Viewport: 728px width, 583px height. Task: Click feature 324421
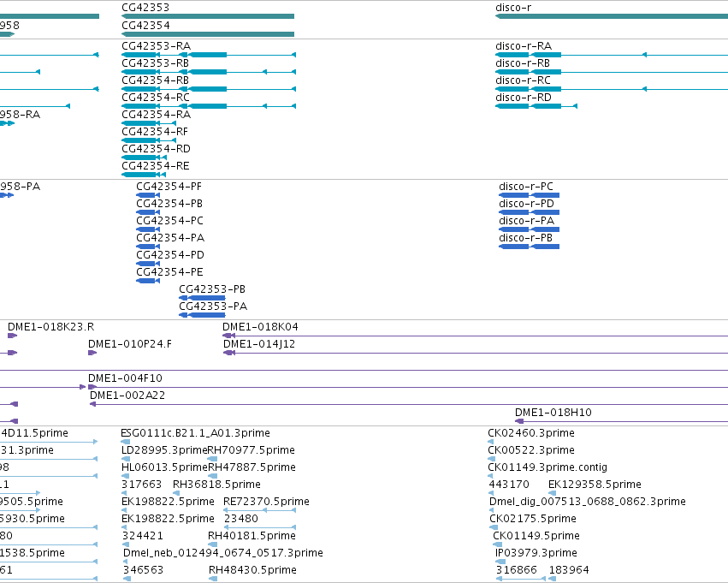pyautogui.click(x=143, y=536)
